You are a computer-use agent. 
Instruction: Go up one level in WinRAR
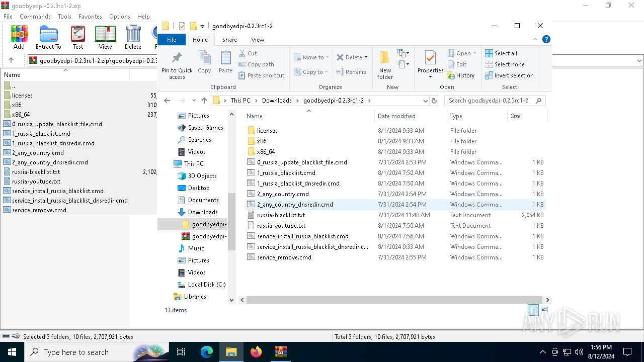11,60
